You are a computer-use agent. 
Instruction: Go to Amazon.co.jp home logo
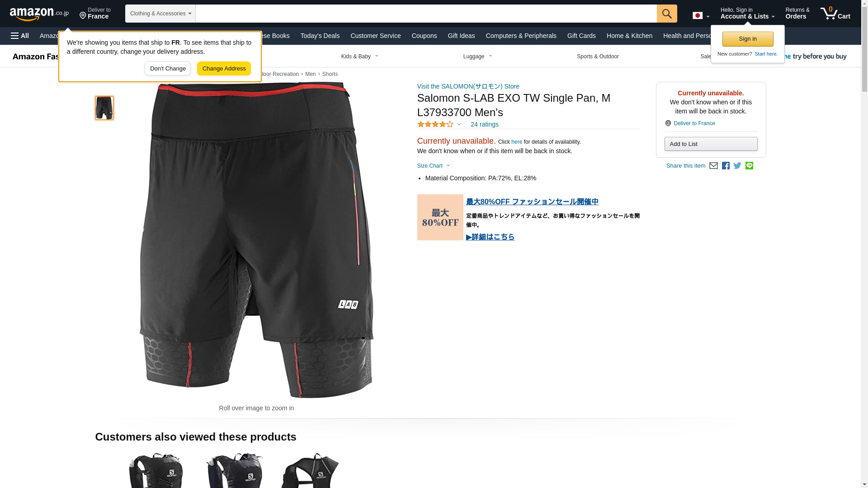point(39,14)
